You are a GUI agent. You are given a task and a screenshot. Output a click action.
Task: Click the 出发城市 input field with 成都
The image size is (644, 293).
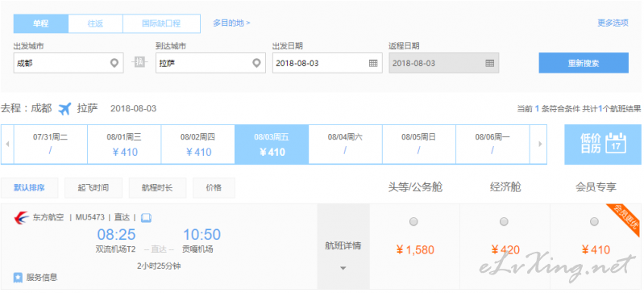tap(69, 63)
